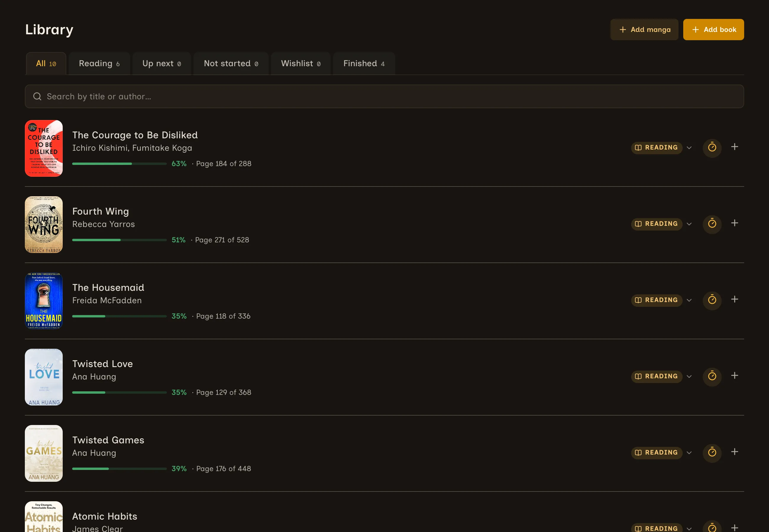Click plus icon on Fourth Wing row
The height and width of the screenshot is (532, 769).
tap(735, 223)
